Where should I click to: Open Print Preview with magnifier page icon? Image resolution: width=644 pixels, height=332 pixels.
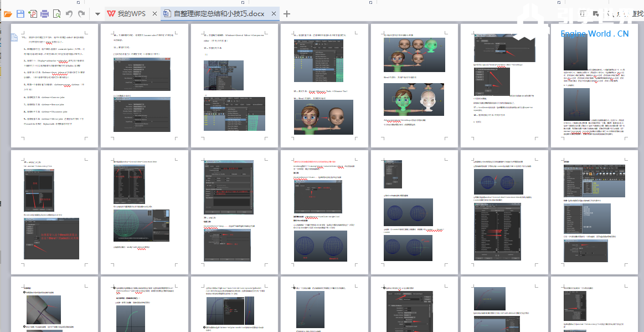(56, 14)
